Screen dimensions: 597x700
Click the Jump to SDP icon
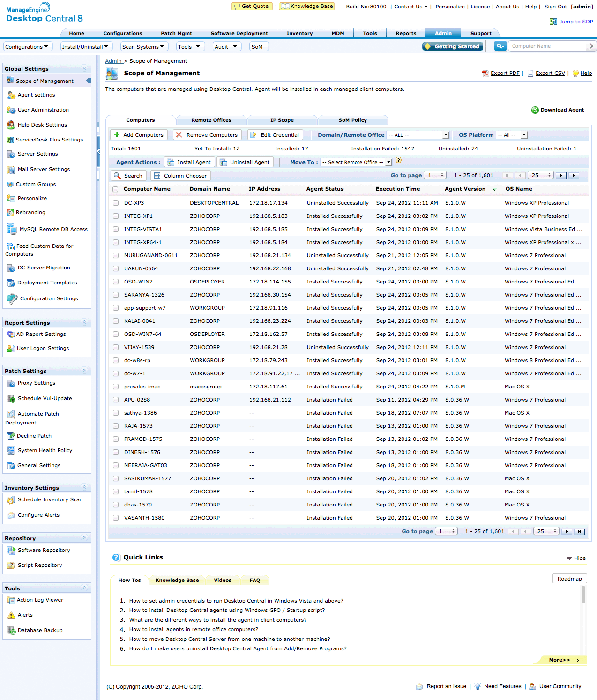pyautogui.click(x=553, y=22)
